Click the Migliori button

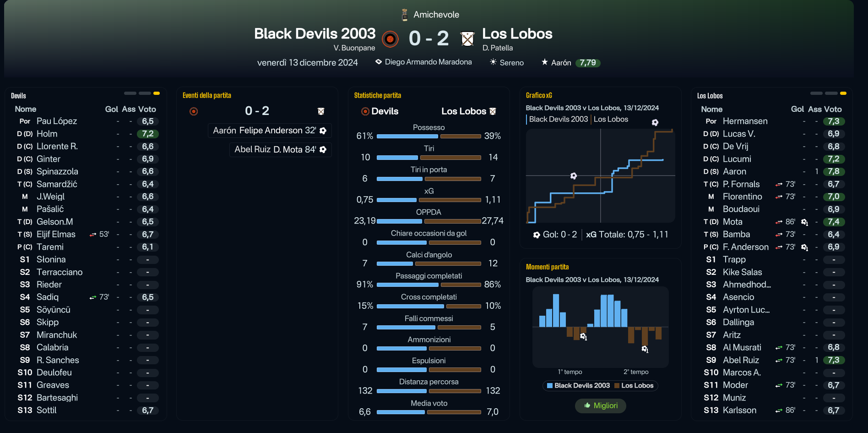click(x=600, y=406)
